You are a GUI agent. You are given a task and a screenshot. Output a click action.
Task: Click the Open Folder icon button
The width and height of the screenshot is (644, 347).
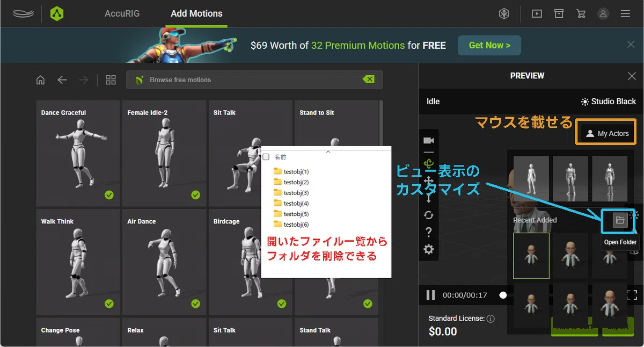pos(620,220)
